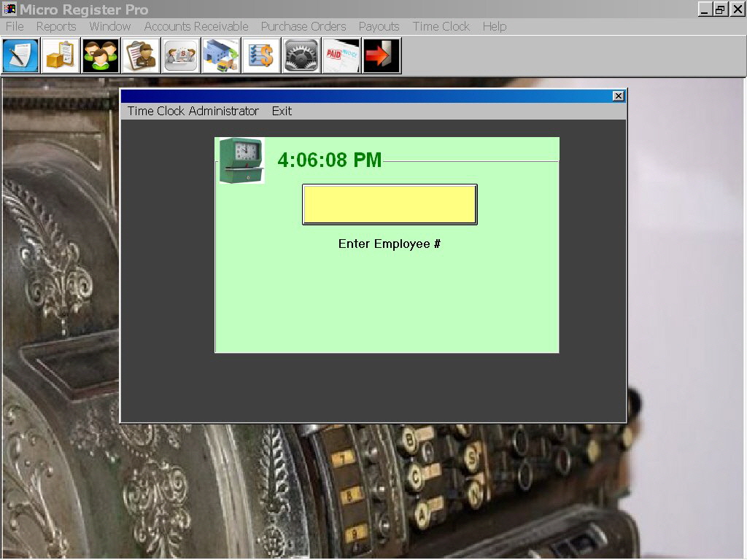This screenshot has width=747, height=560.
Task: Click the warehouse and truck icon
Action: (220, 55)
